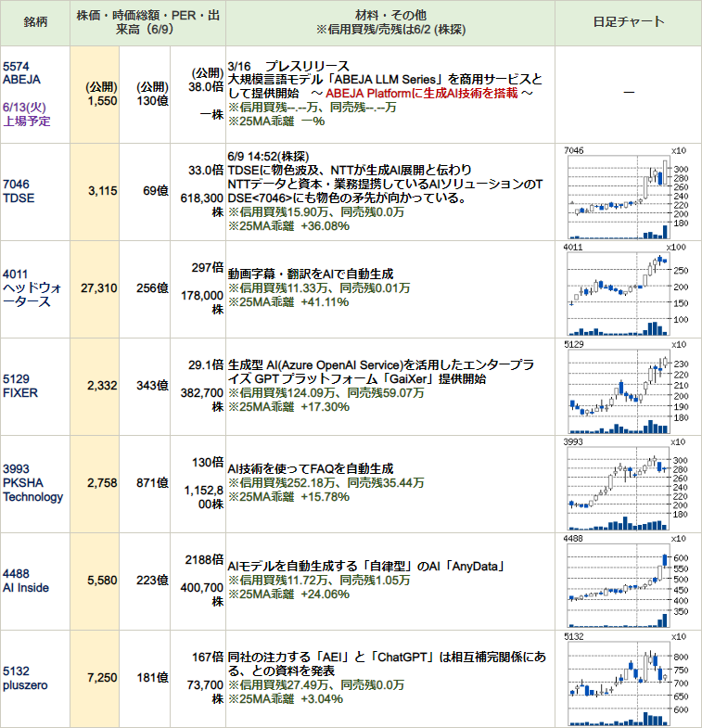Image resolution: width=702 pixels, height=728 pixels.
Task: View the 5132 pluszero daily chart
Action: point(625,679)
